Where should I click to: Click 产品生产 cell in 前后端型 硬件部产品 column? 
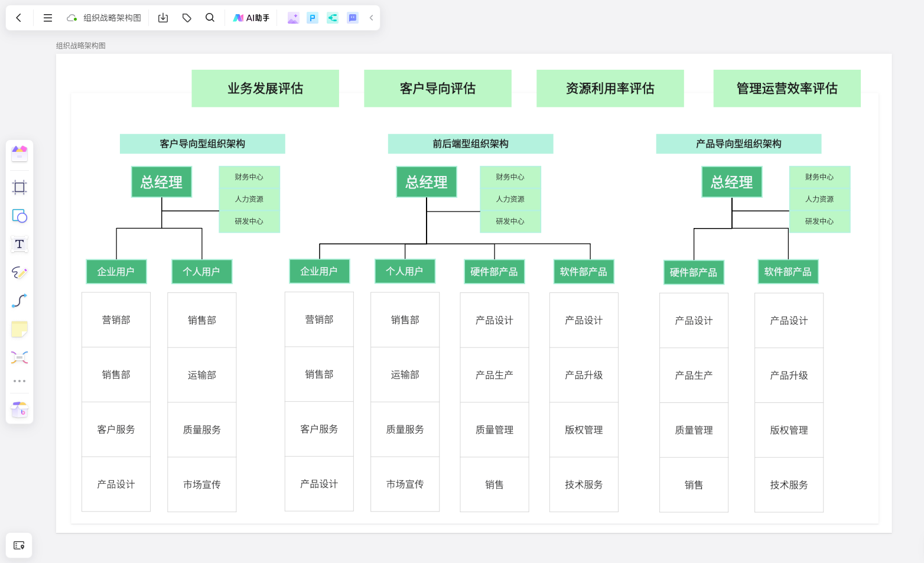point(494,375)
